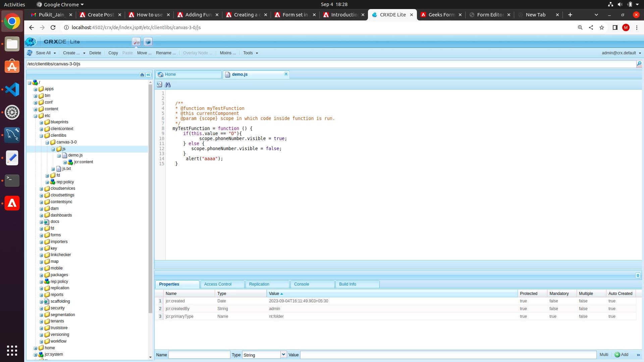Click the show-in-tree icon in editor toolbar
Viewport: 644px width, 362px height.
click(x=159, y=85)
